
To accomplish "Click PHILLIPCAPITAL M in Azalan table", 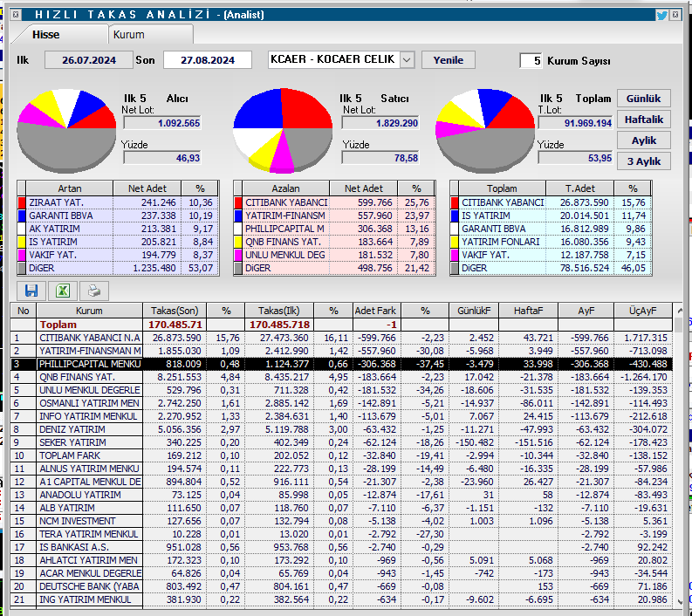I will coord(284,229).
